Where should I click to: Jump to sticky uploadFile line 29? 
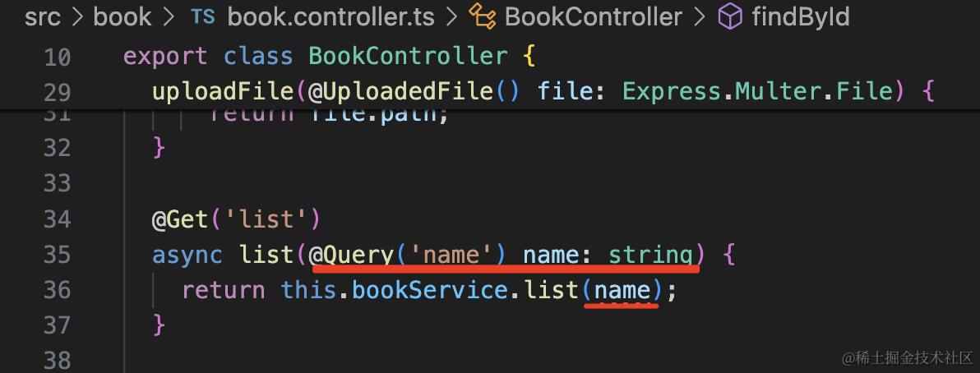point(543,90)
